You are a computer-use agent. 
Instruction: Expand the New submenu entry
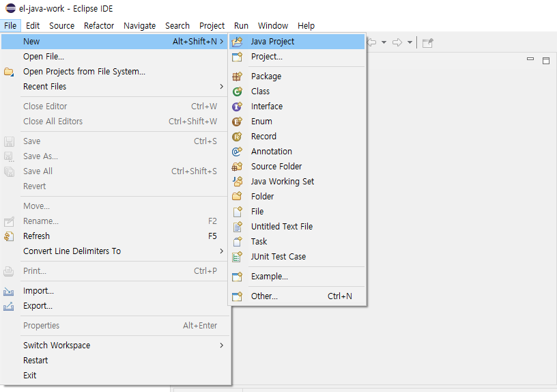coord(113,42)
